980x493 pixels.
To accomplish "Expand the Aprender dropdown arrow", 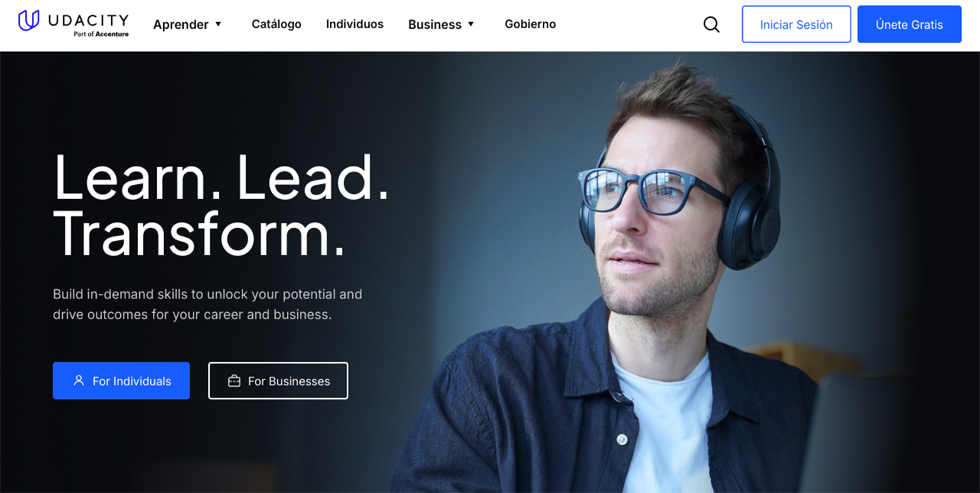I will (218, 24).
